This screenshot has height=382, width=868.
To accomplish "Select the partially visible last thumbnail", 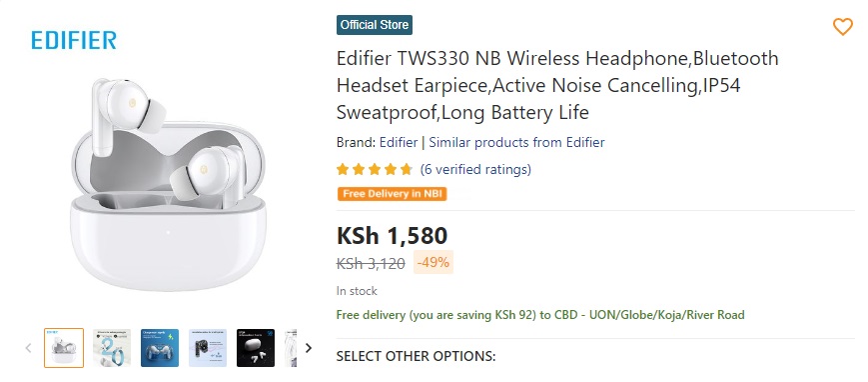I will pos(292,348).
